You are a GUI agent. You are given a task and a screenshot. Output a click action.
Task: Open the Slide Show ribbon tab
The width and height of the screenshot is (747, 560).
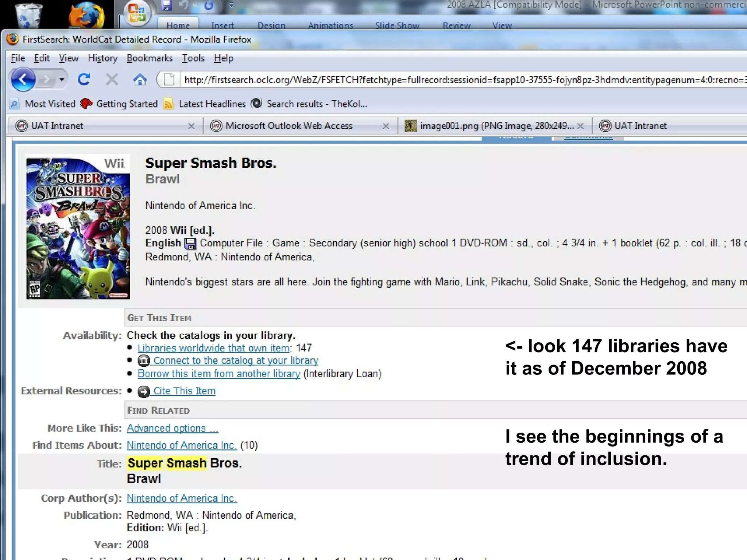(x=397, y=25)
